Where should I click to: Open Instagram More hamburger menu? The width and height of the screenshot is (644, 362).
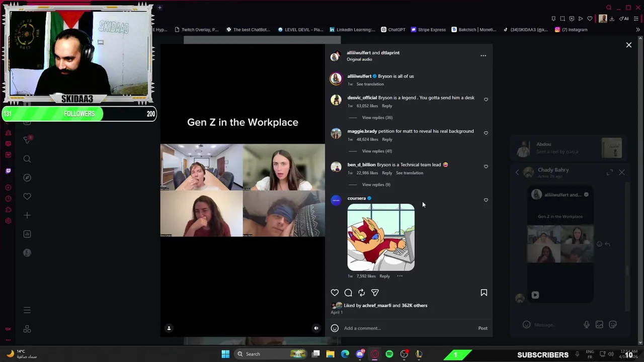click(27, 310)
